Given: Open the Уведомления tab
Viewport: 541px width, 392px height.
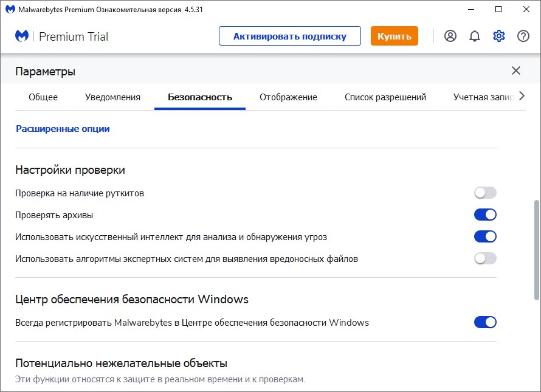Looking at the screenshot, I should [x=112, y=97].
